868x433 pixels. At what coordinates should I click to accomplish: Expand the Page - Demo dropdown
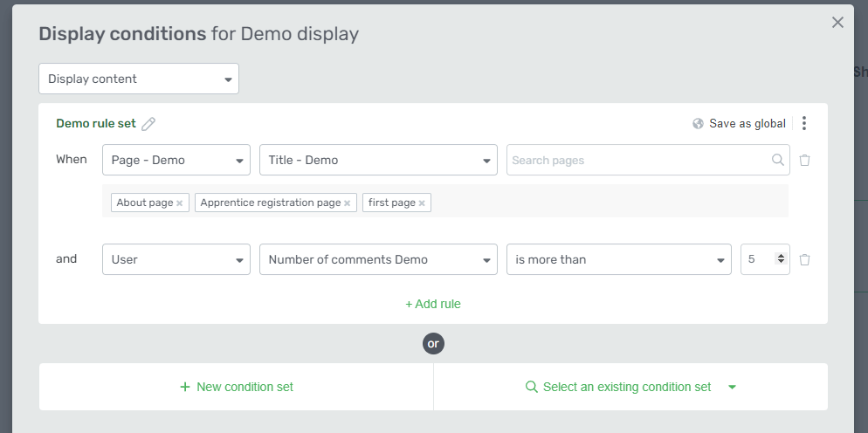coord(176,161)
